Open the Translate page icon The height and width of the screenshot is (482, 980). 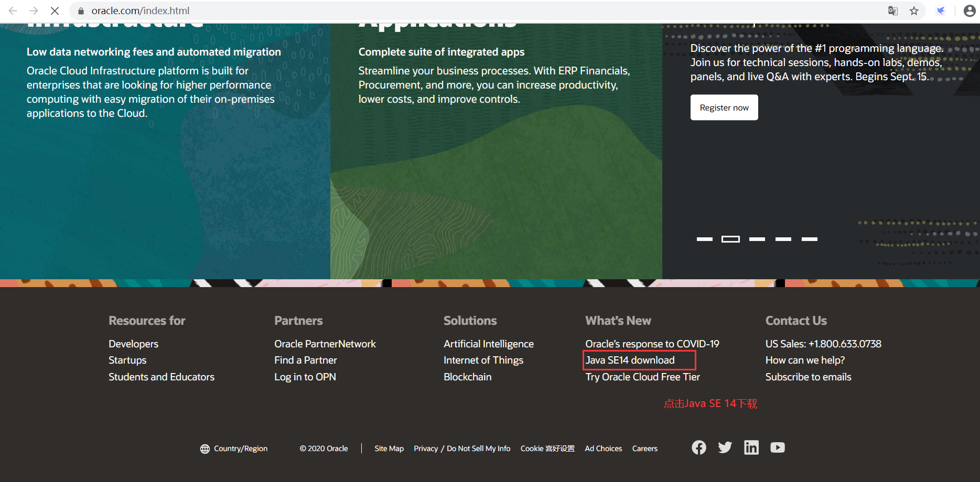pyautogui.click(x=893, y=10)
